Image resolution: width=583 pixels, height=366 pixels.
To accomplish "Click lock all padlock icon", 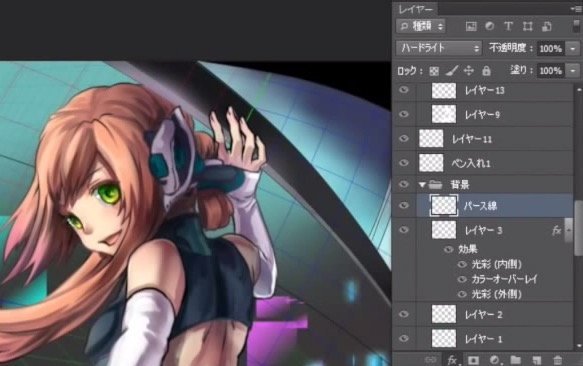I will 486,70.
